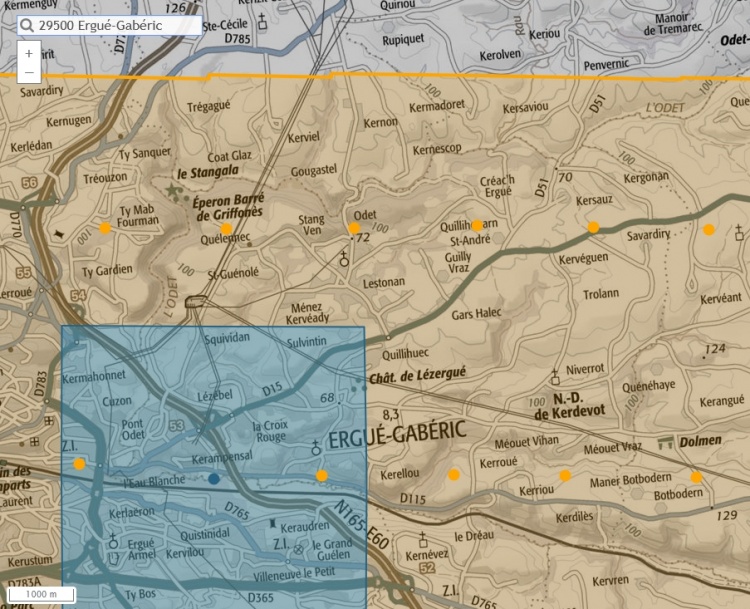Select the orange marker beside Quélennec
Viewport: 750px width, 609px height.
coord(226,229)
